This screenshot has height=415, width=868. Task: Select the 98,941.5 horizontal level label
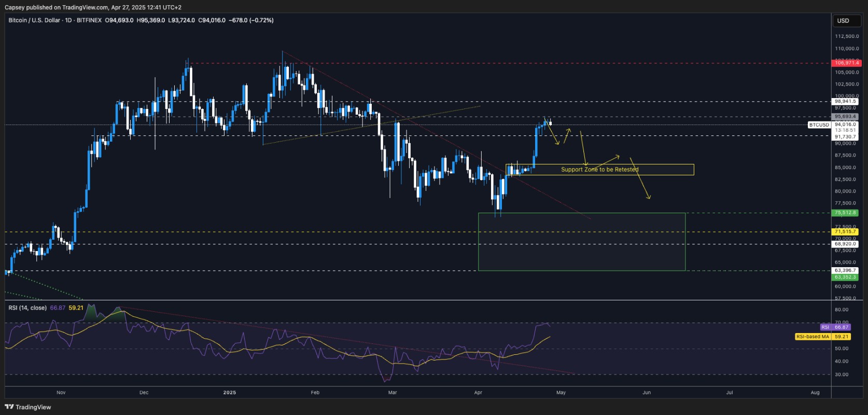[x=845, y=102]
